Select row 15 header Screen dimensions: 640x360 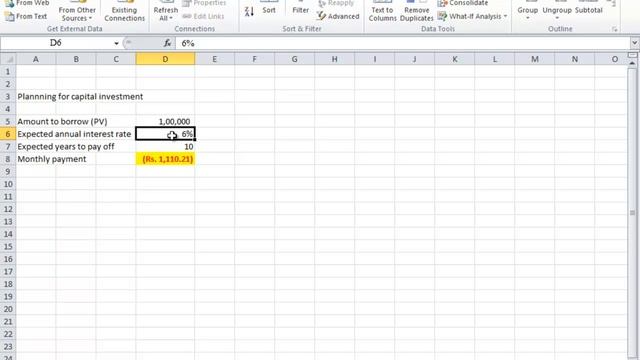(8, 247)
